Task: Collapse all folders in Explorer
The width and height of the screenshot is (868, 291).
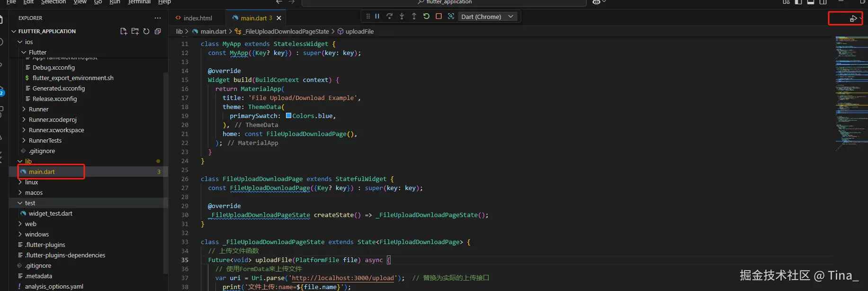Action: pos(158,31)
